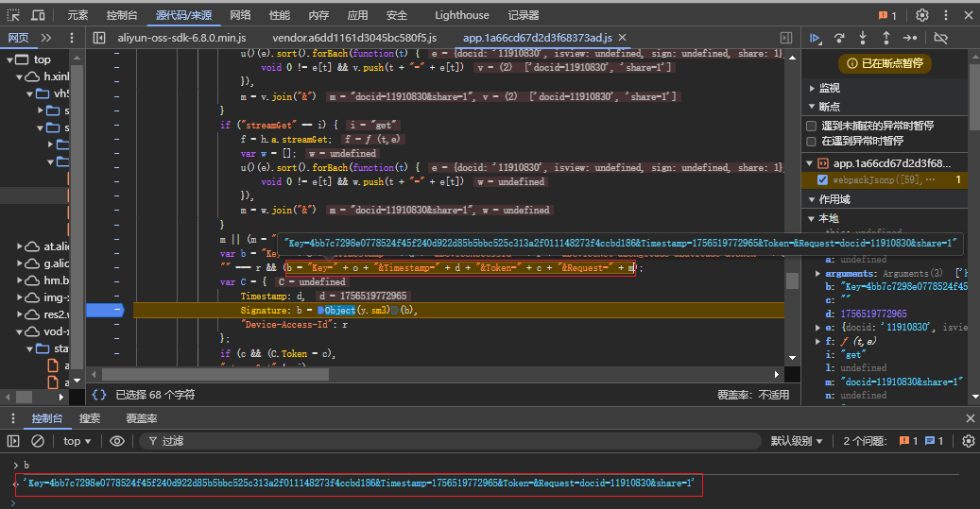Click the Security (安全) tab

pyautogui.click(x=396, y=15)
